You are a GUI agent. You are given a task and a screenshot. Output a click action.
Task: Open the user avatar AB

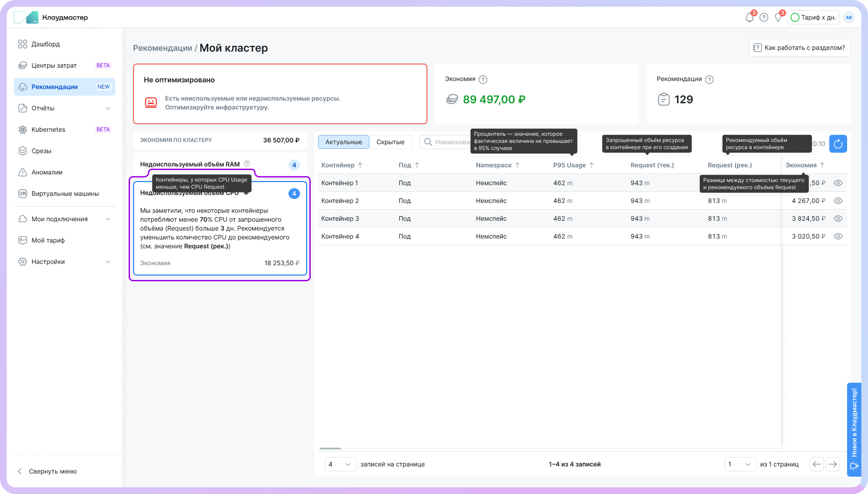(x=849, y=18)
